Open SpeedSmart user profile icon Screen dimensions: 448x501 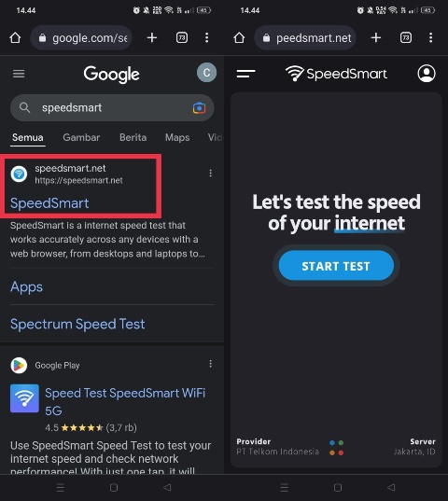(427, 74)
